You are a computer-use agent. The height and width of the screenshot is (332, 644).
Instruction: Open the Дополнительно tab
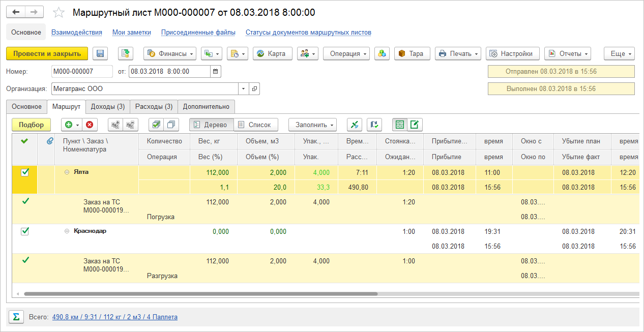click(x=206, y=107)
